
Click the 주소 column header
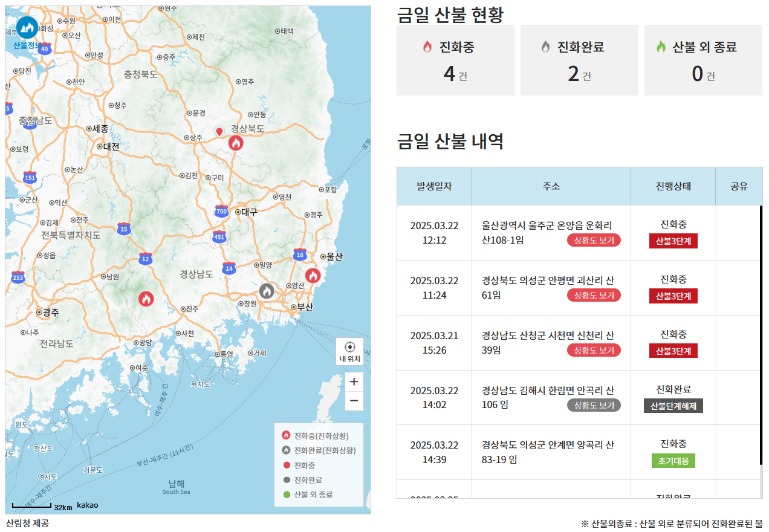551,186
